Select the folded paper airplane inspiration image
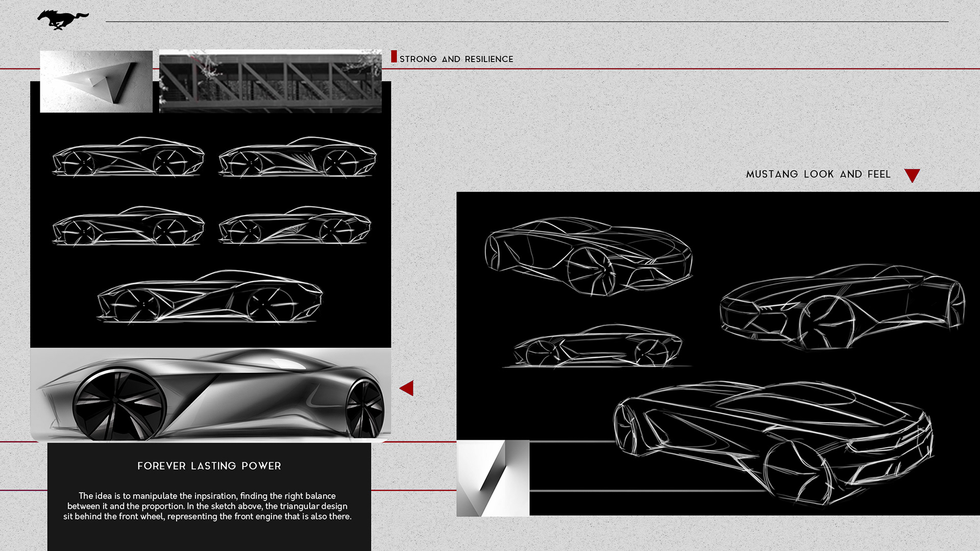980x551 pixels. [96, 81]
